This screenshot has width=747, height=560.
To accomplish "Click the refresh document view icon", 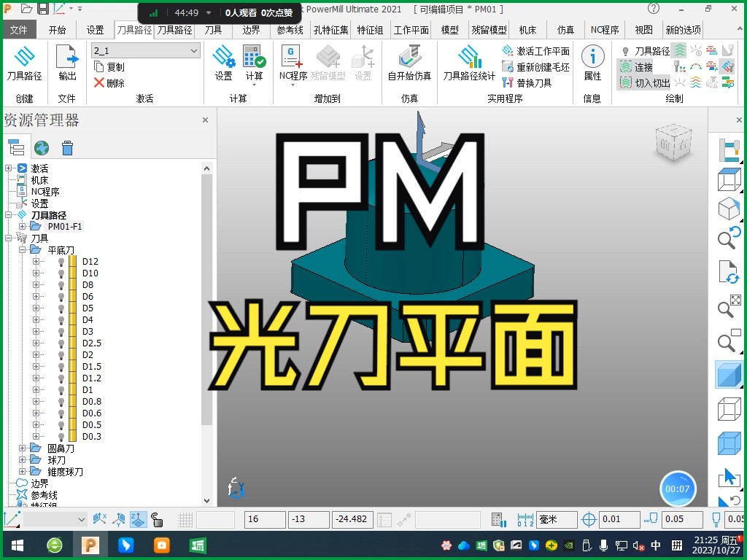I will (729, 272).
